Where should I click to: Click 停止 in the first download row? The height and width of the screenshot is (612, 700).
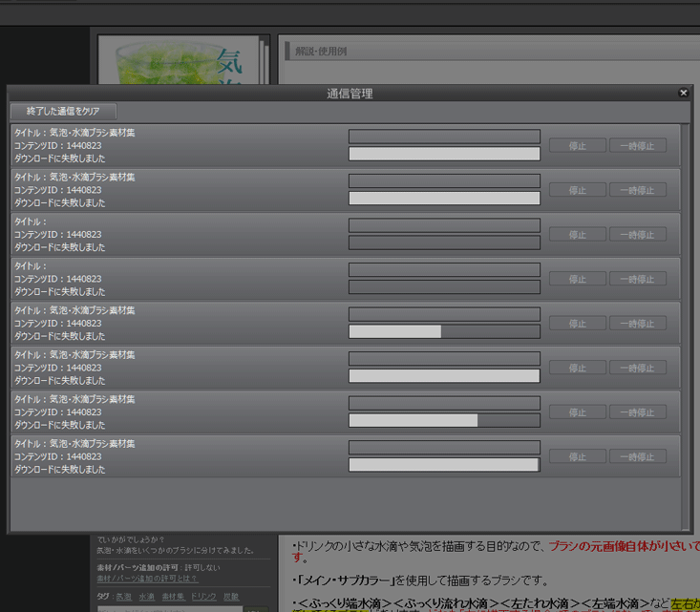tap(577, 145)
